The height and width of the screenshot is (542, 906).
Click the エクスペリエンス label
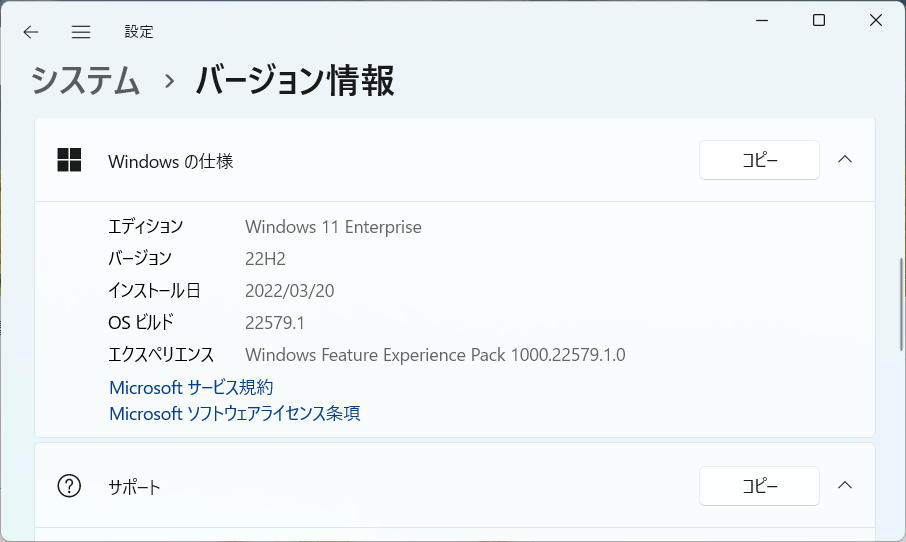161,354
